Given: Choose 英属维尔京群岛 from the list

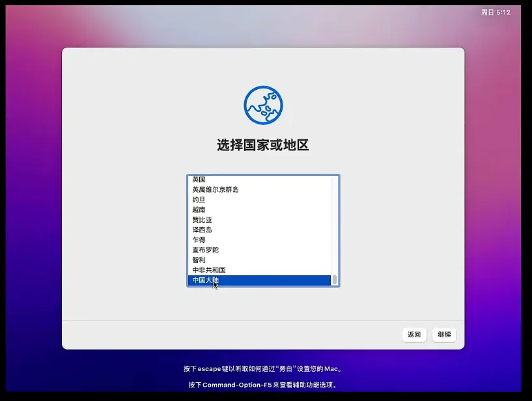Looking at the screenshot, I should [216, 189].
